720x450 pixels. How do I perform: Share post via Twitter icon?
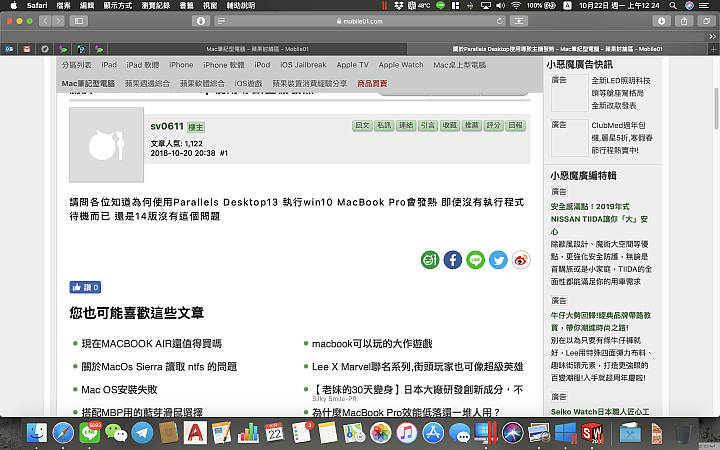(498, 260)
